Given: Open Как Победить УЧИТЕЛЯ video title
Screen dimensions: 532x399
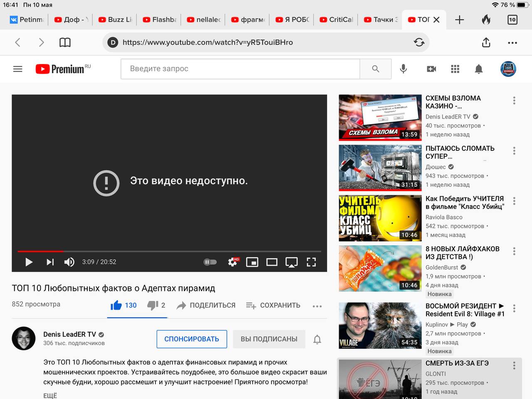Looking at the screenshot, I should (x=465, y=202).
